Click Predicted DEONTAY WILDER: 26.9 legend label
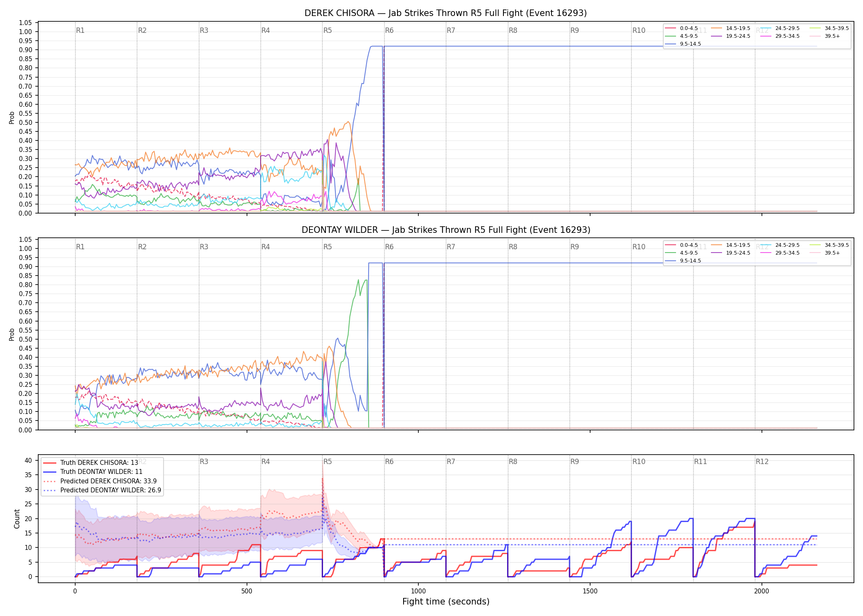This screenshot has height=616, width=863. [102, 490]
